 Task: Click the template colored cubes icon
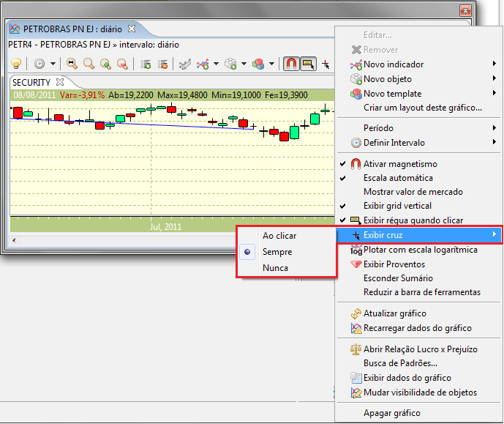[x=258, y=64]
